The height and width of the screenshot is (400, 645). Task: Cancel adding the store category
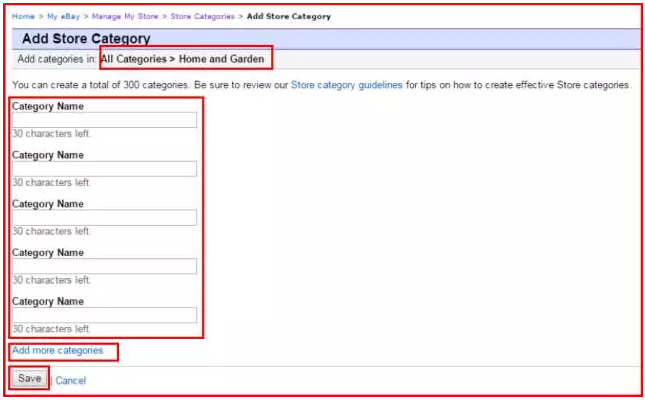(70, 380)
